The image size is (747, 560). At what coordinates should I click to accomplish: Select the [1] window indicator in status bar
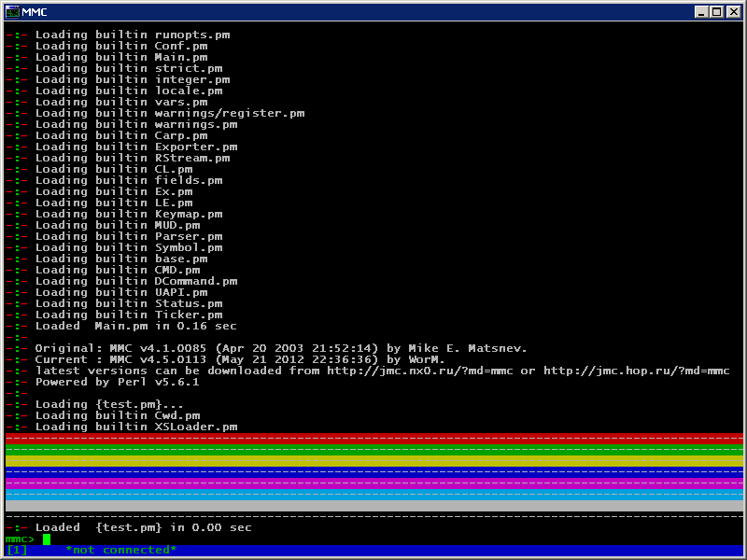pos(16,550)
